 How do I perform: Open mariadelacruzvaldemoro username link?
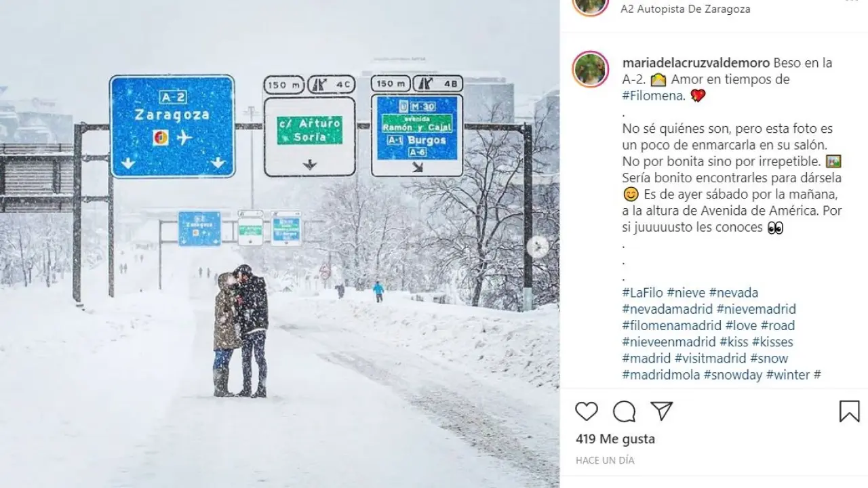click(696, 63)
